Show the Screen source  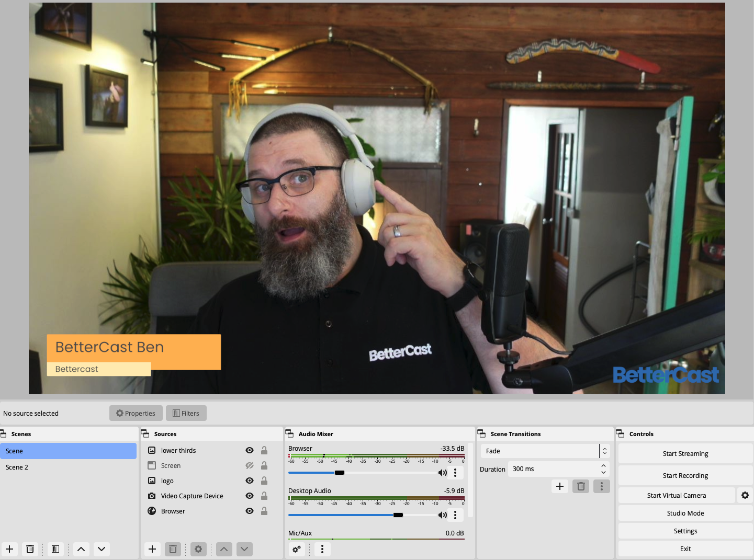250,465
